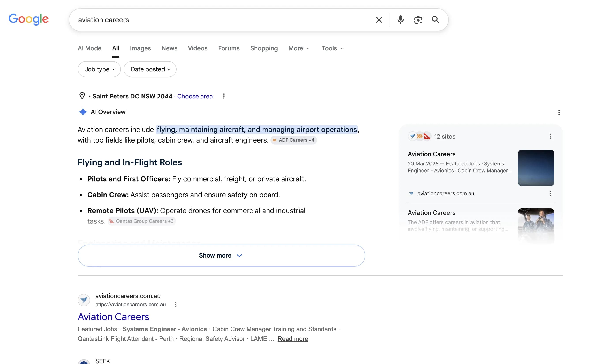Open the Job type filter
This screenshot has width=601, height=364.
(99, 69)
